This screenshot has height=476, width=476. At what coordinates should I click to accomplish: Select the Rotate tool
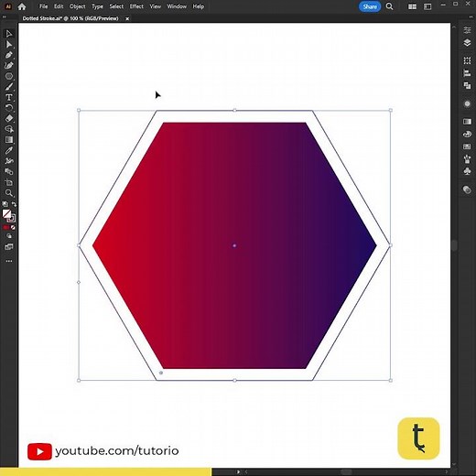8,108
